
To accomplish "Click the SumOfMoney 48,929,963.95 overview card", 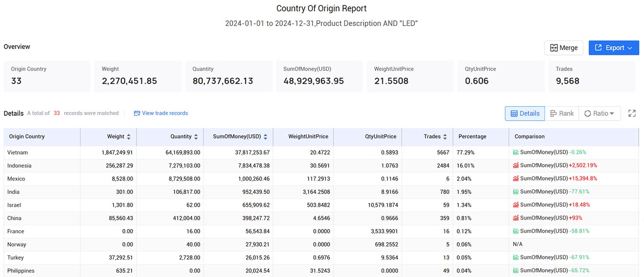I will (x=319, y=76).
